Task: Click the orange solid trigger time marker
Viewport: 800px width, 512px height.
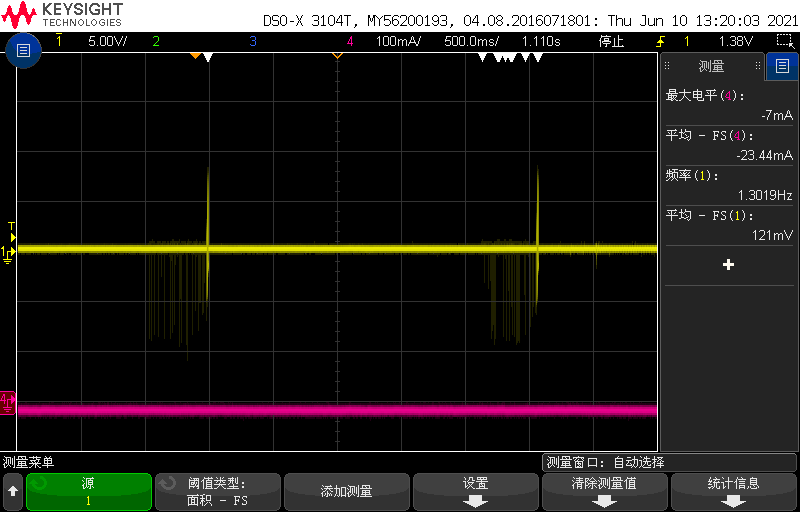Action: click(195, 56)
